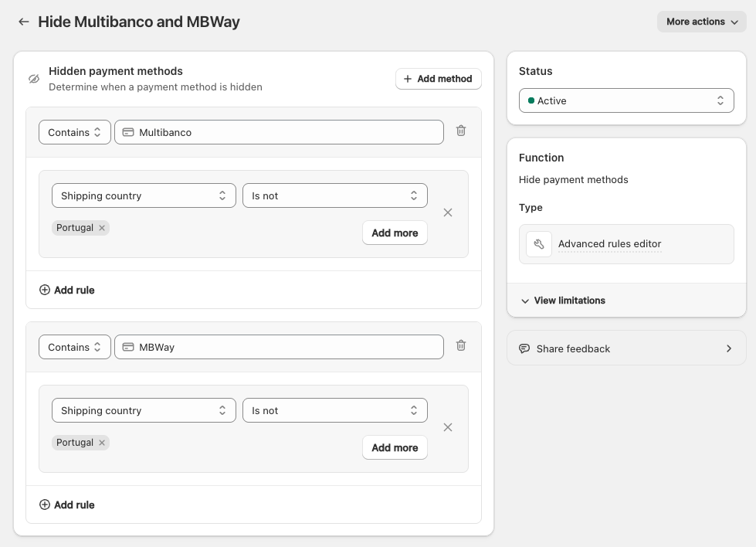Click the hidden eye icon beside Hidden payment methods
756x547 pixels.
click(x=33, y=78)
